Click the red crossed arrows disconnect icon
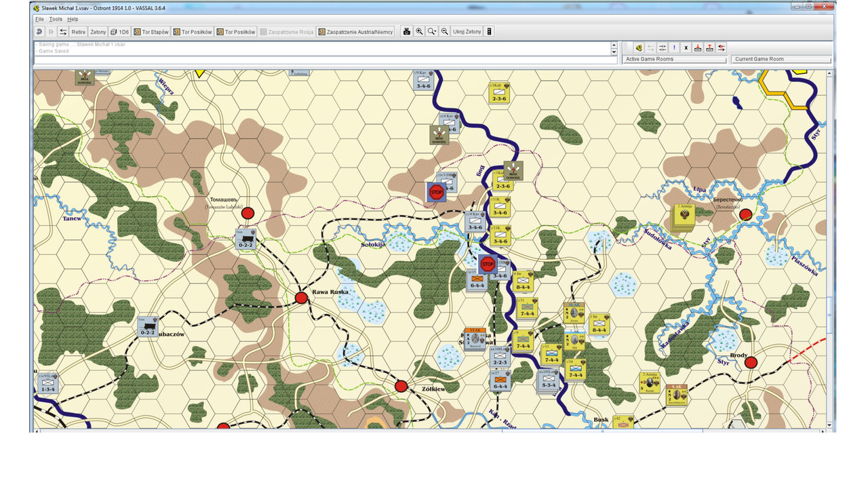868x487 pixels. coord(722,47)
